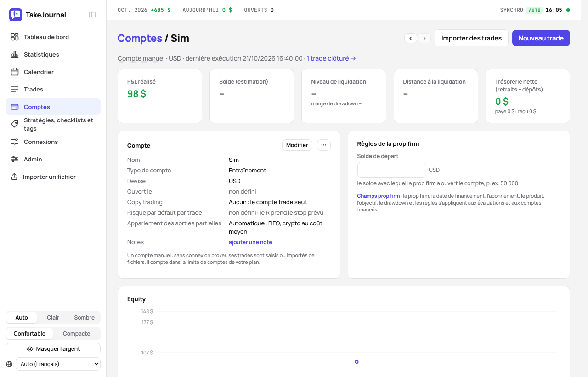Click the Champs prop firm link
This screenshot has height=377, width=588.
[379, 196]
